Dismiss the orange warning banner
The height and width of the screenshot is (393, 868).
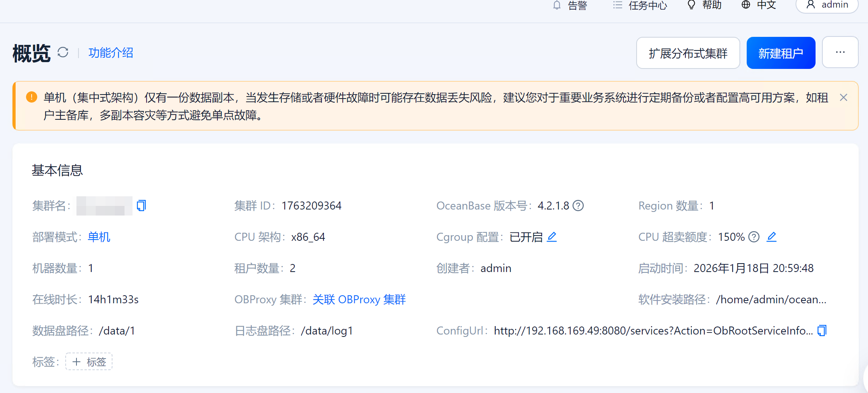(x=844, y=98)
